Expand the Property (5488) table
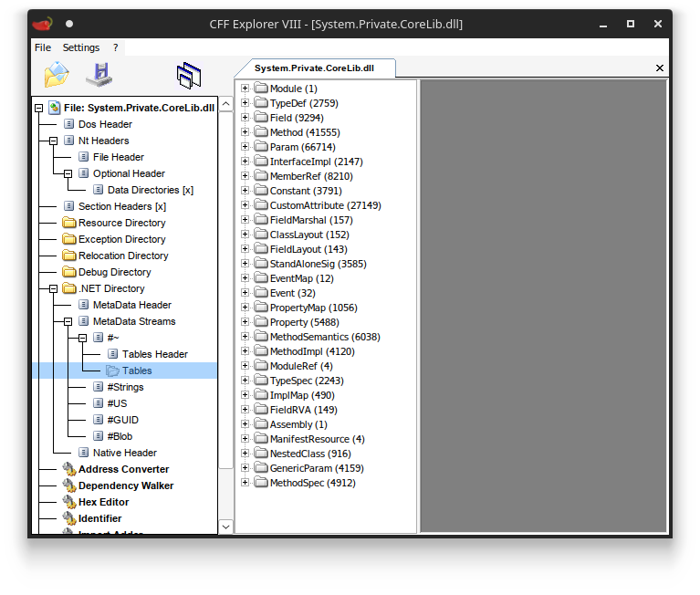The height and width of the screenshot is (595, 700). click(x=245, y=322)
